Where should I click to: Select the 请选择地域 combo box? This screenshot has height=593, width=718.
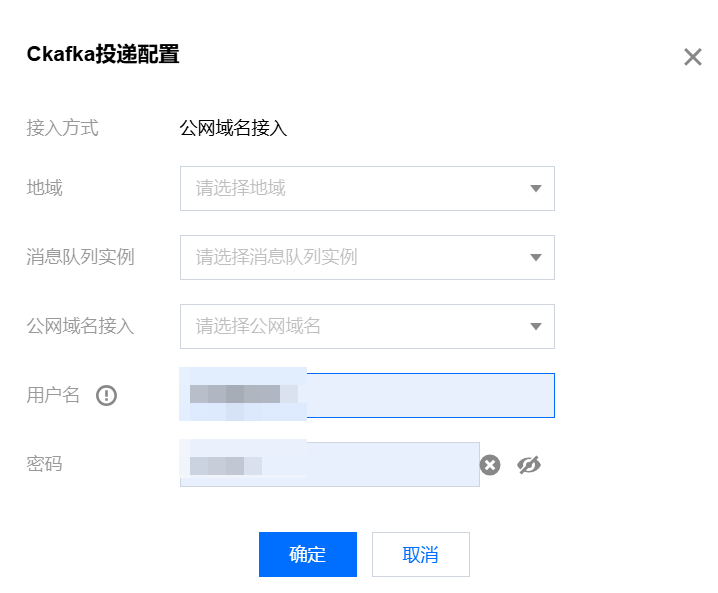tap(367, 188)
